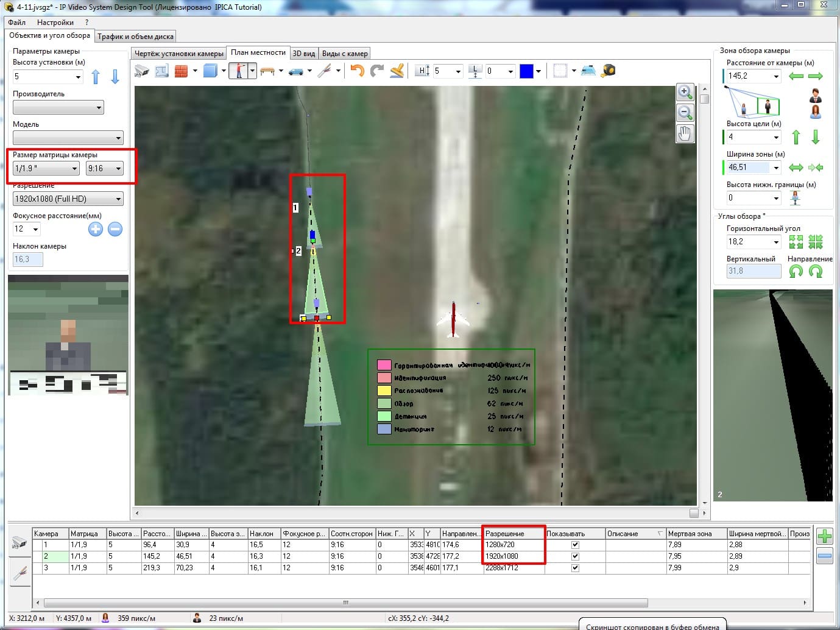
Task: Open the Модель dropdown
Action: coord(68,138)
